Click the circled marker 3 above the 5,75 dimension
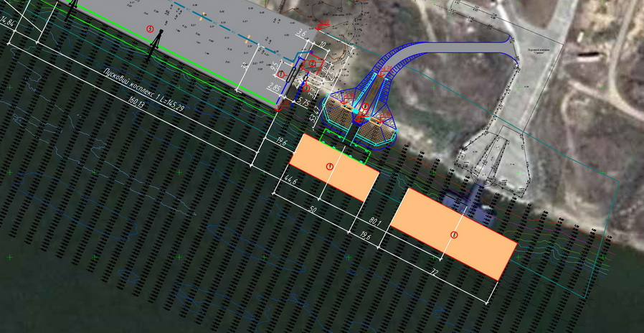Image resolution: width=644 pixels, height=333 pixels. 306,88
